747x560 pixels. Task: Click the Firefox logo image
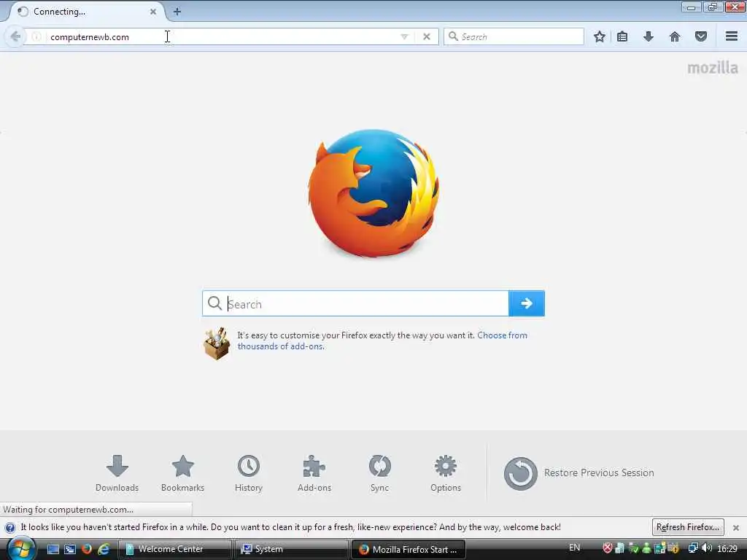[373, 193]
